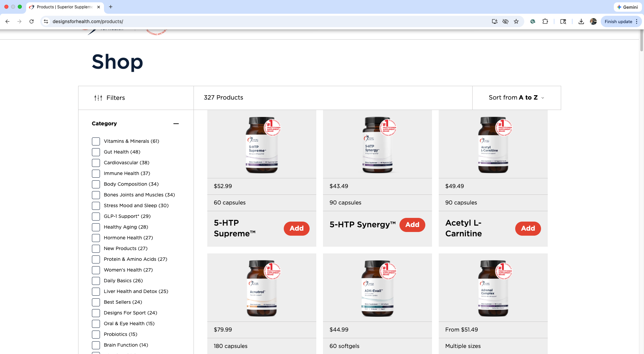Check the Women's Health filter
The height and width of the screenshot is (354, 644).
pos(96,270)
